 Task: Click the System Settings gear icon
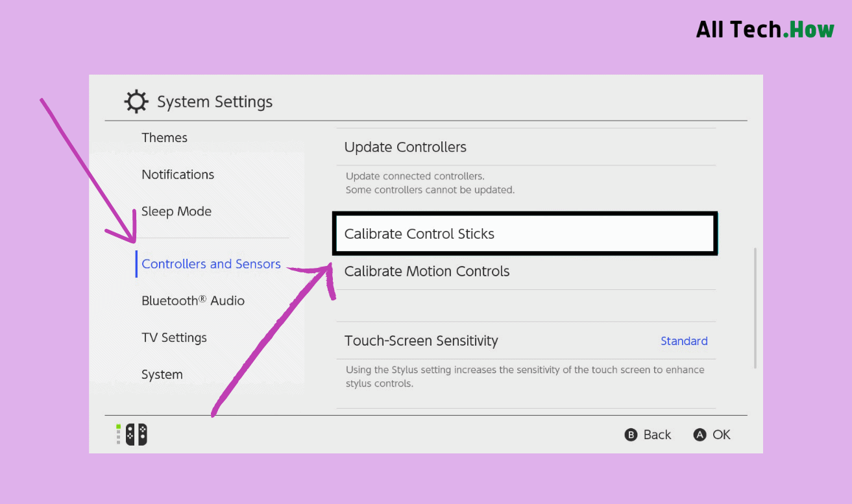click(x=135, y=101)
